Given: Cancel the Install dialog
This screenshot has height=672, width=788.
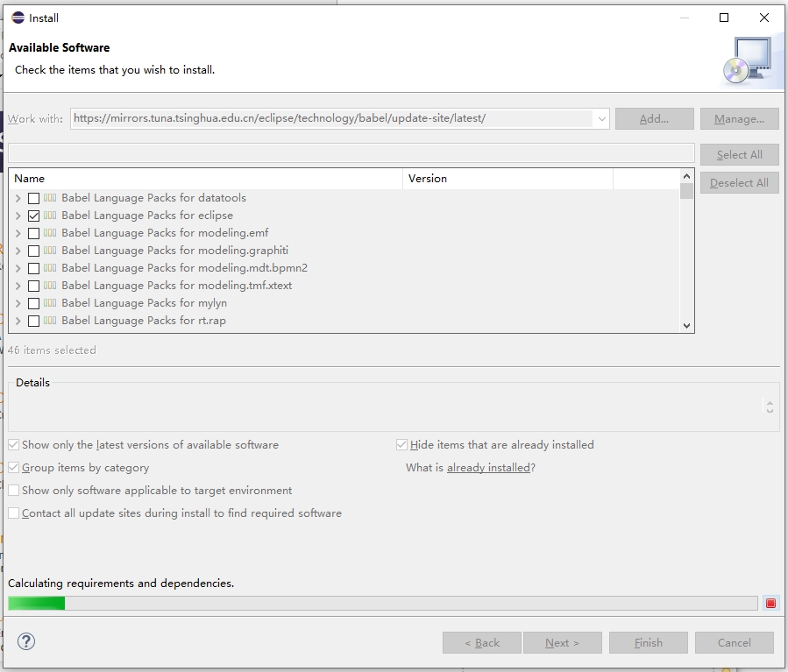Looking at the screenshot, I should [735, 643].
